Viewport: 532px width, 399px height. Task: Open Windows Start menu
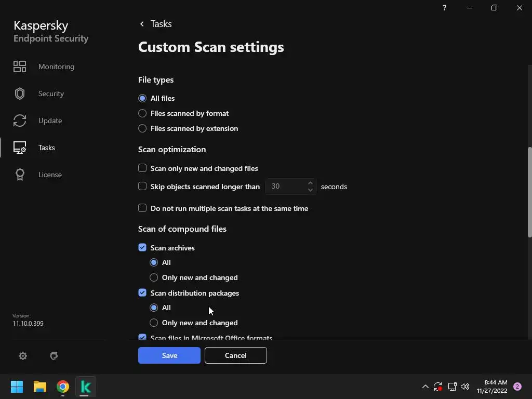pyautogui.click(x=17, y=387)
